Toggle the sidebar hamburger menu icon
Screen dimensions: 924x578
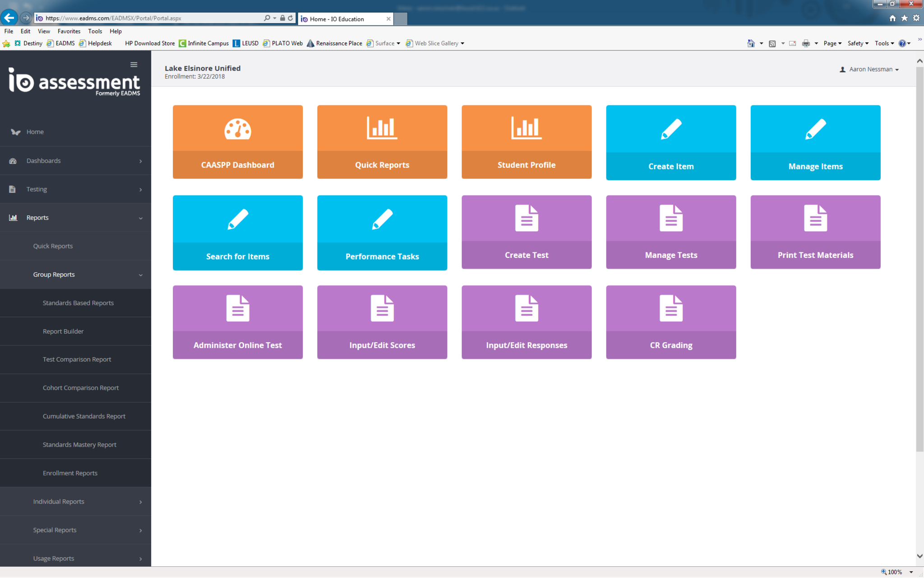[x=134, y=65]
